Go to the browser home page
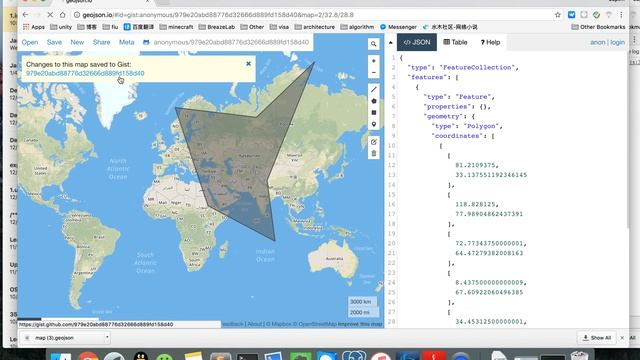This screenshot has height=360, width=640. click(x=62, y=15)
